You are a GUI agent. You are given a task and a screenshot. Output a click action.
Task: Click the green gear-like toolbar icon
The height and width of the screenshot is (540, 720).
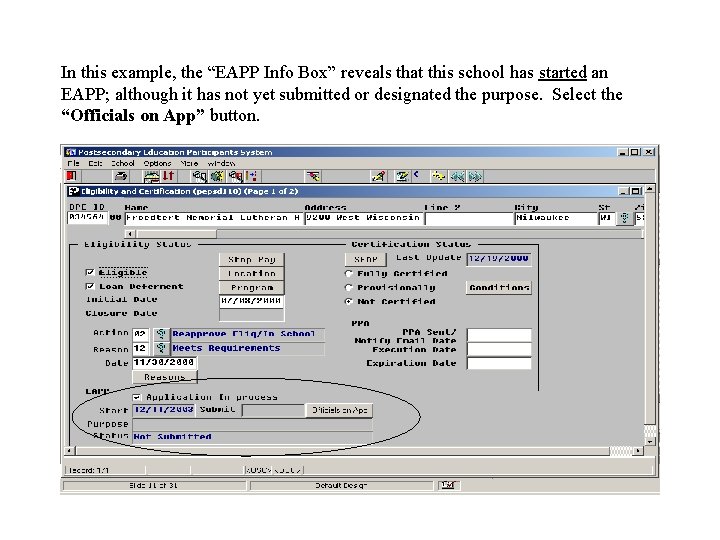[x=217, y=176]
